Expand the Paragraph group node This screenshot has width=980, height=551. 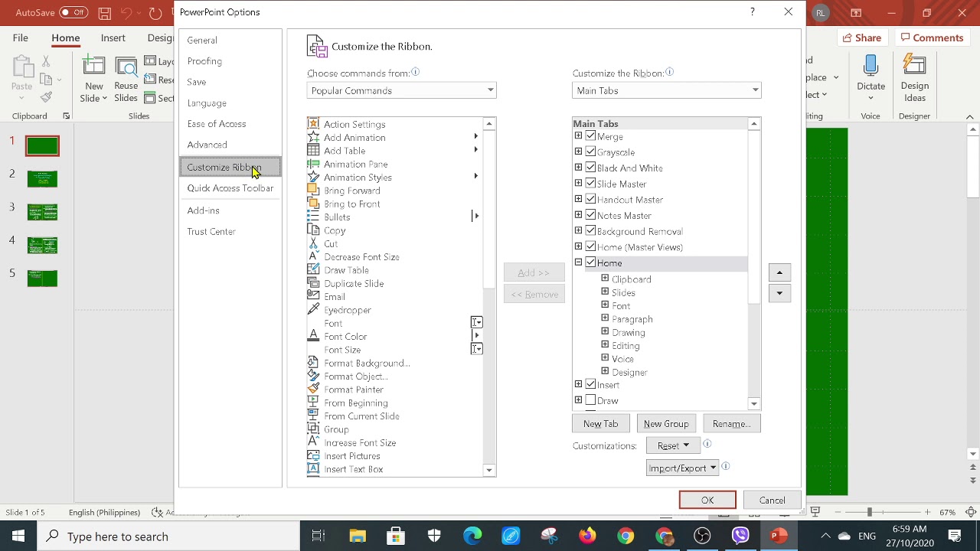coord(605,318)
